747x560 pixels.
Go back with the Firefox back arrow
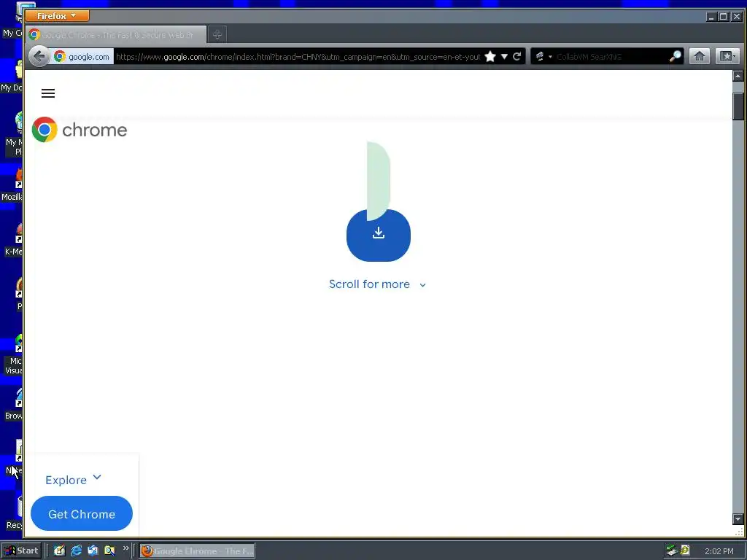coord(39,57)
